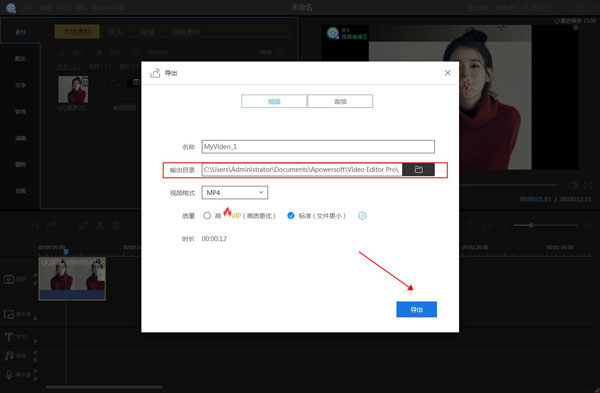Switch to the 视频 export tab
Image resolution: width=600 pixels, height=393 pixels.
pyautogui.click(x=274, y=101)
